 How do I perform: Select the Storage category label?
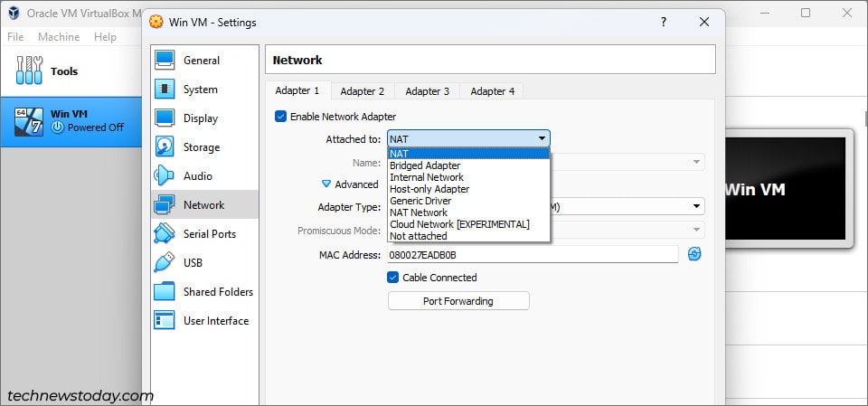click(x=202, y=146)
